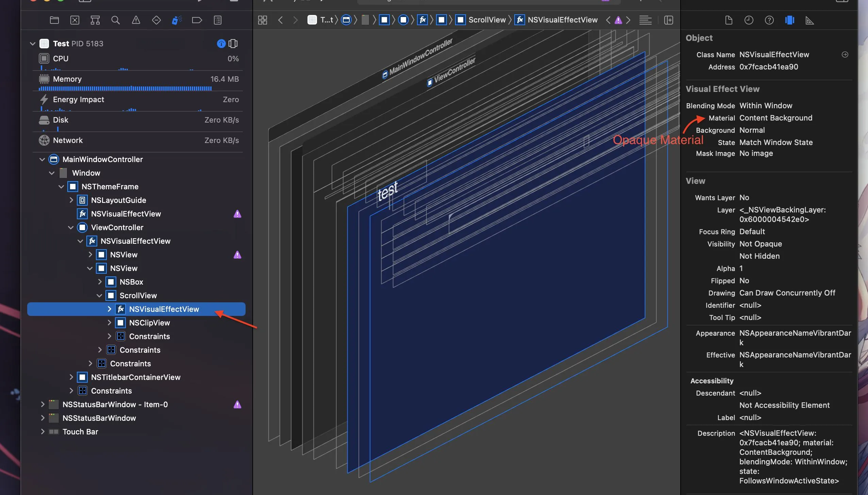This screenshot has width=868, height=495.
Task: Collapse the ScrollView tree node
Action: 99,296
